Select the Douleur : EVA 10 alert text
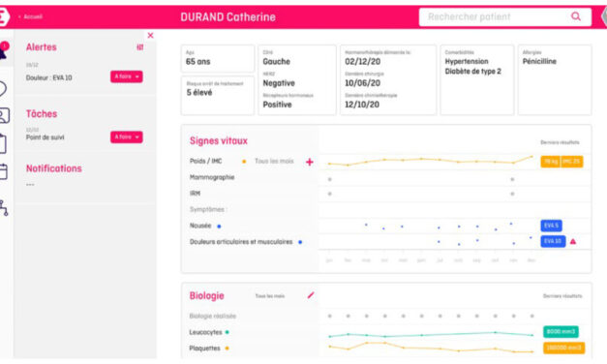The height and width of the screenshot is (364, 607). (x=48, y=77)
